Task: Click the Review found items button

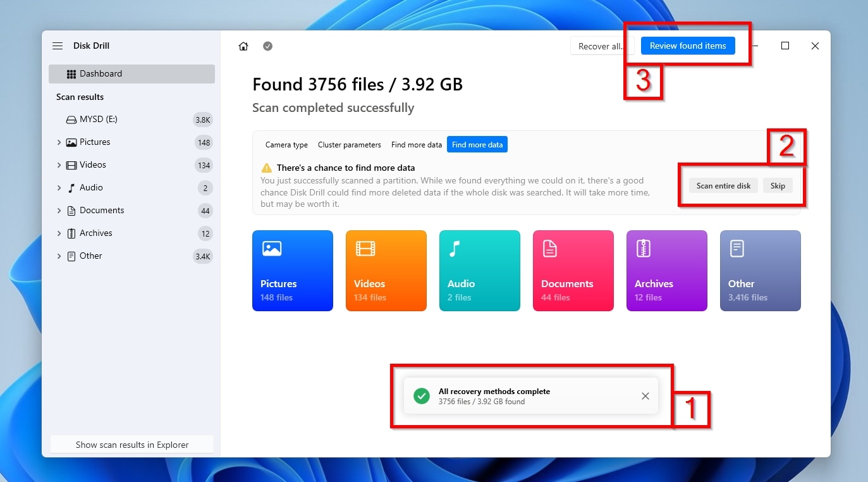Action: [687, 46]
